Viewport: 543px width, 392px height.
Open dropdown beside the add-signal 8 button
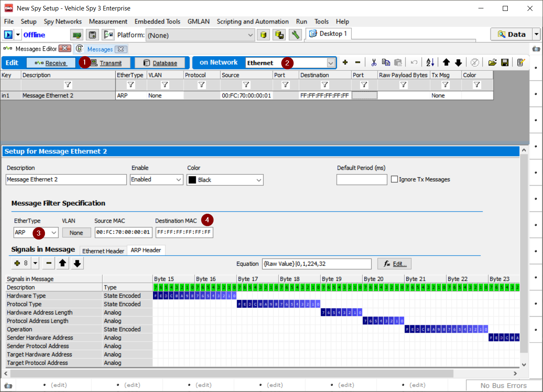(35, 263)
